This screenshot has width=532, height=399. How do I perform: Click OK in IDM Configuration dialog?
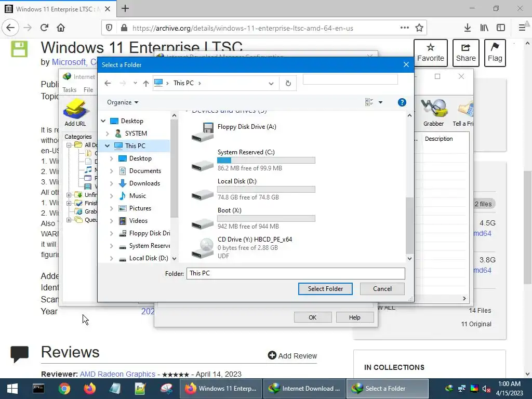tap(312, 317)
